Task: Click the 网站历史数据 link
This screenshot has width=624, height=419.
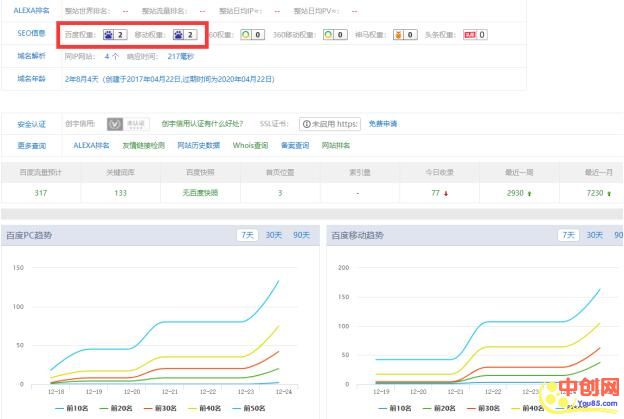Action: coord(199,146)
